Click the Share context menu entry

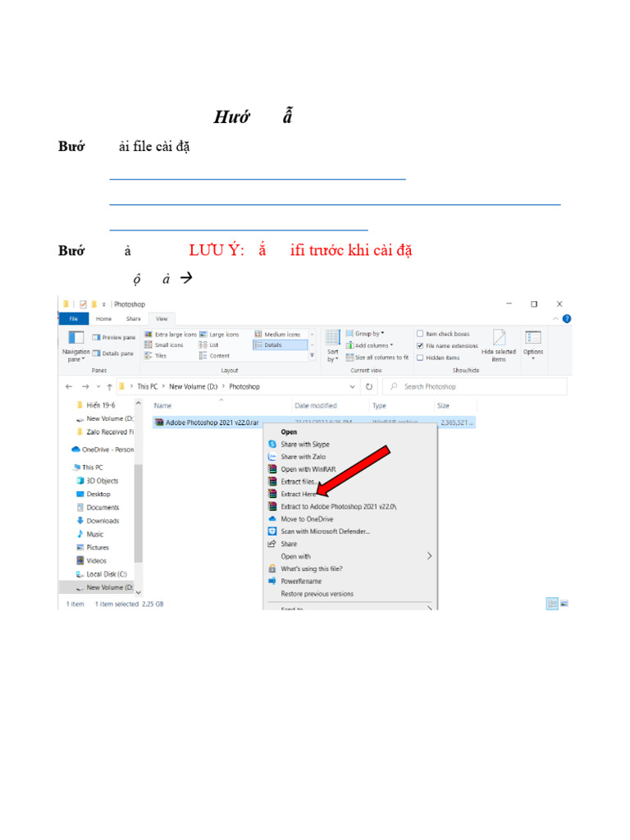[288, 544]
